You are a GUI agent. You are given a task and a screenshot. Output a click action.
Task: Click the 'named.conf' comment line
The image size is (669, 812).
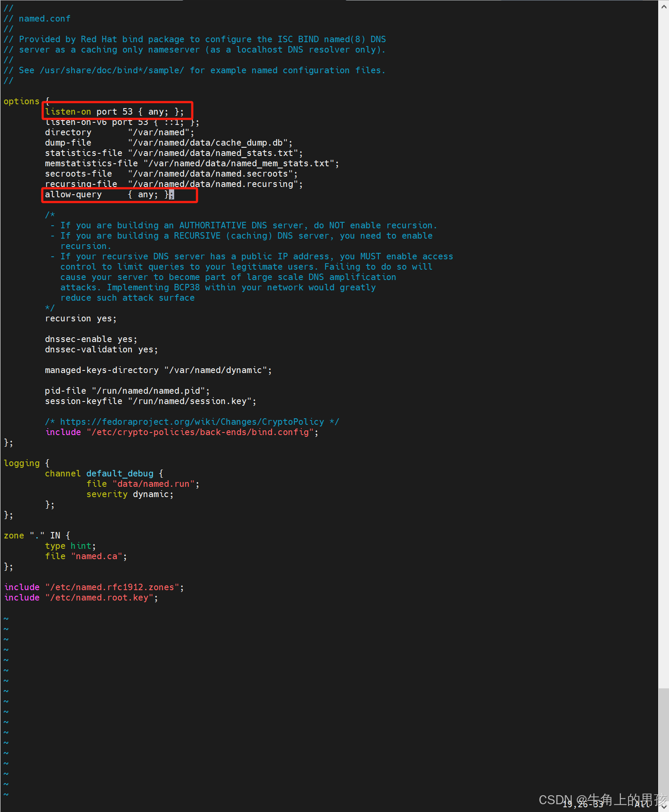[x=37, y=19]
